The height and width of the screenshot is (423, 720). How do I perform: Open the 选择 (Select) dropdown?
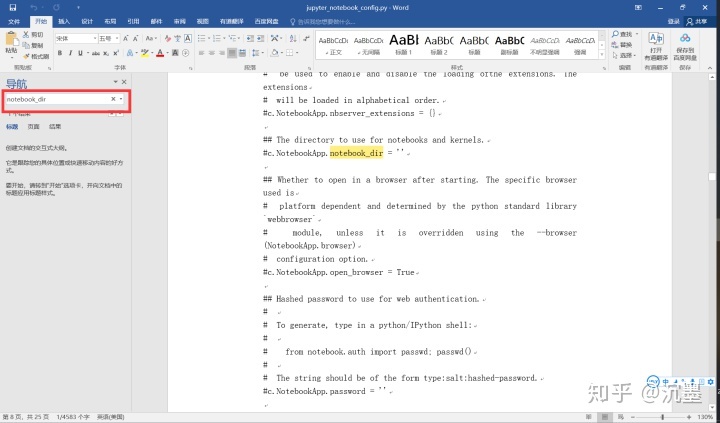624,56
